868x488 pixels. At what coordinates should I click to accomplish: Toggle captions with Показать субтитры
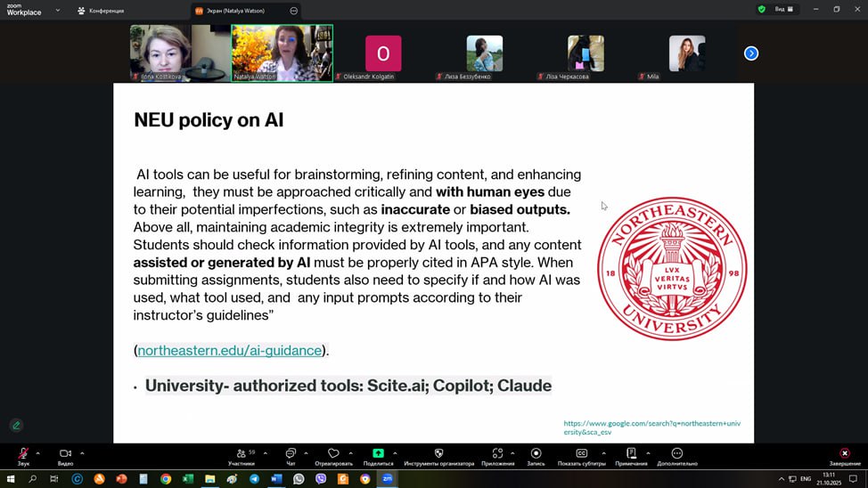581,454
